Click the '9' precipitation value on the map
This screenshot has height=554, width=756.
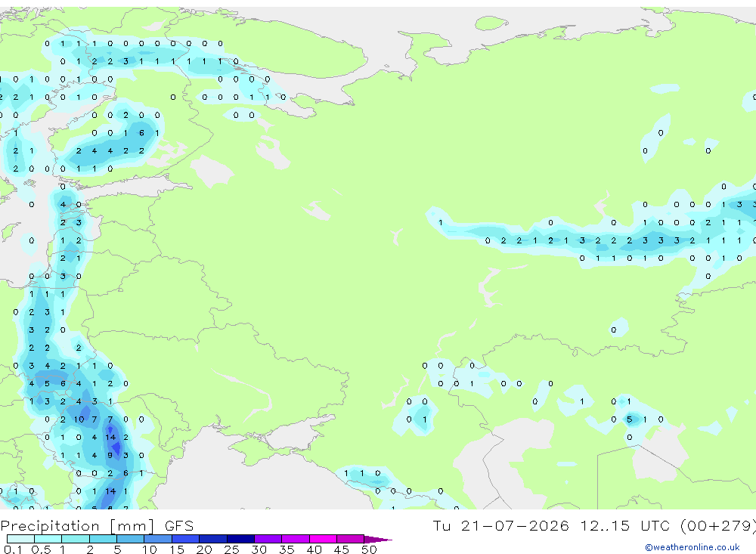click(x=110, y=455)
